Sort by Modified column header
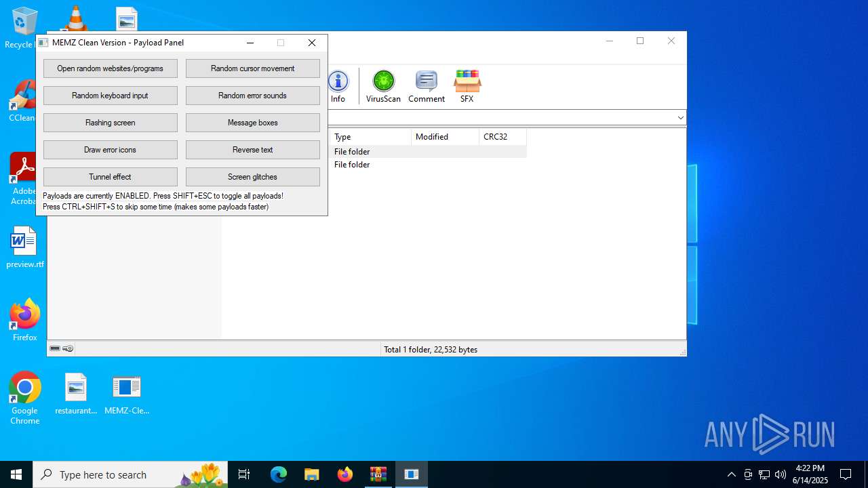868x488 pixels. tap(445, 137)
